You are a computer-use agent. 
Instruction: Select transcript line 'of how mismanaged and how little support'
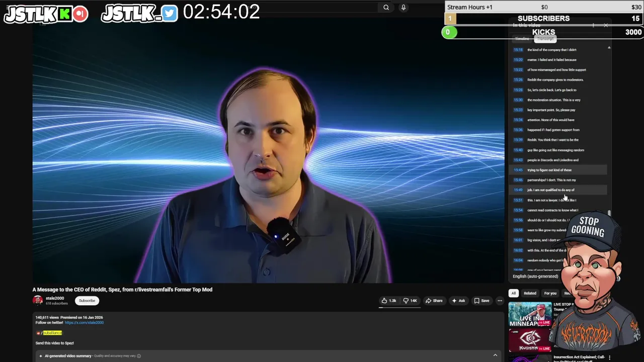[x=556, y=70]
